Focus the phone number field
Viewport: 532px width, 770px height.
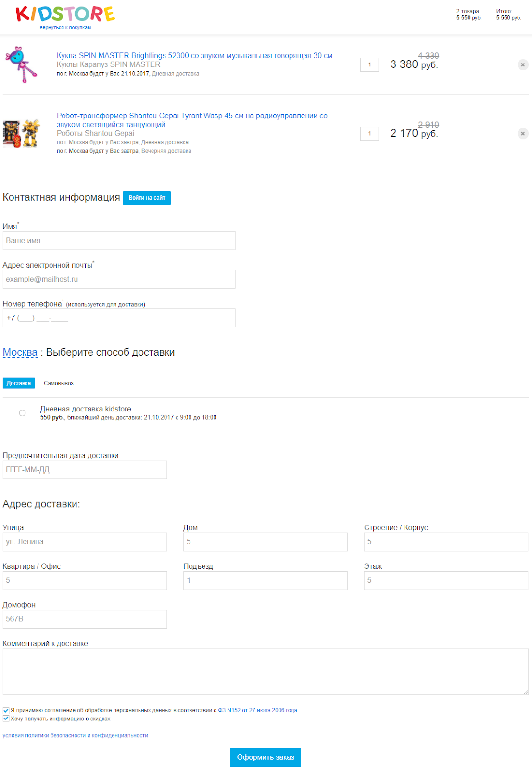click(x=119, y=318)
